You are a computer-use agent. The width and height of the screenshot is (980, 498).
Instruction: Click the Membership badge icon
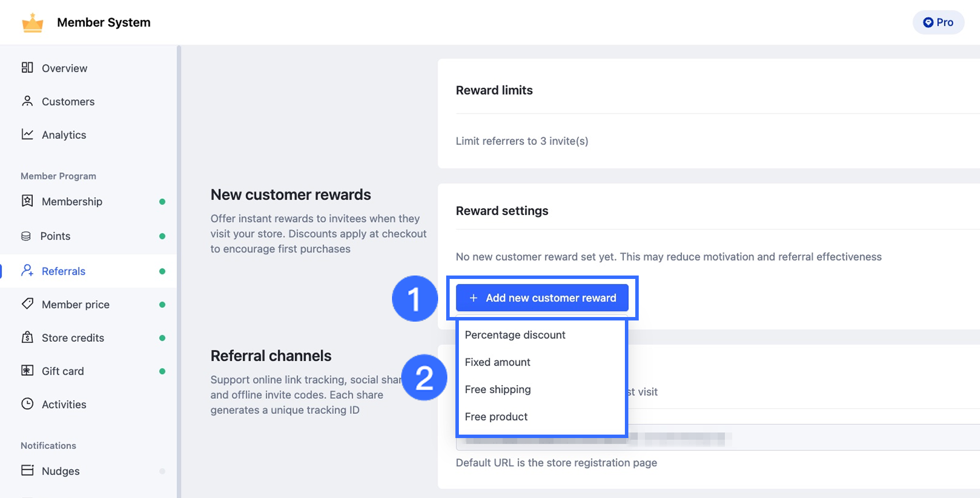point(27,201)
